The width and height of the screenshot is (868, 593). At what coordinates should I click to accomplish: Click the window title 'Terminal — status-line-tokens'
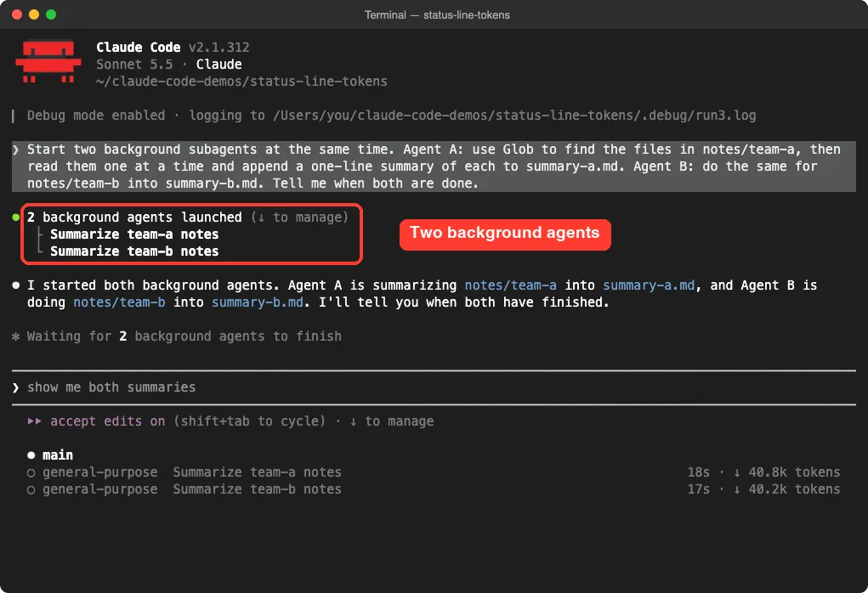[x=437, y=15]
